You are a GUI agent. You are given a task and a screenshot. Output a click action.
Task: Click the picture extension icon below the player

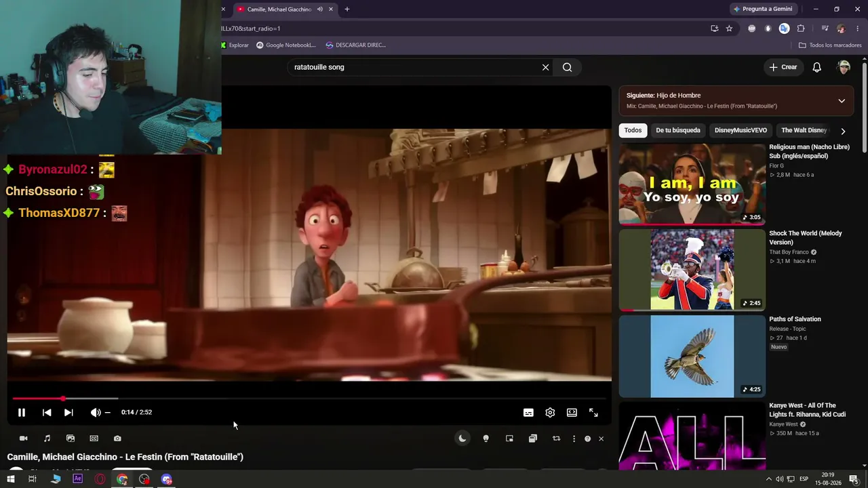[71, 439]
